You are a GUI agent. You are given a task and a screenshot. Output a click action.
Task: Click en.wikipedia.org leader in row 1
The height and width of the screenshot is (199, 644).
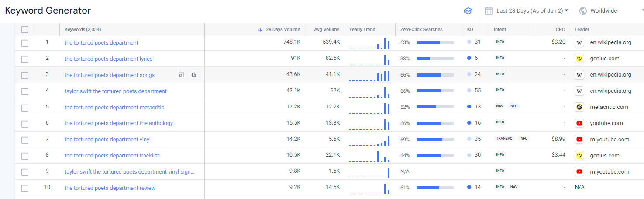(x=610, y=42)
